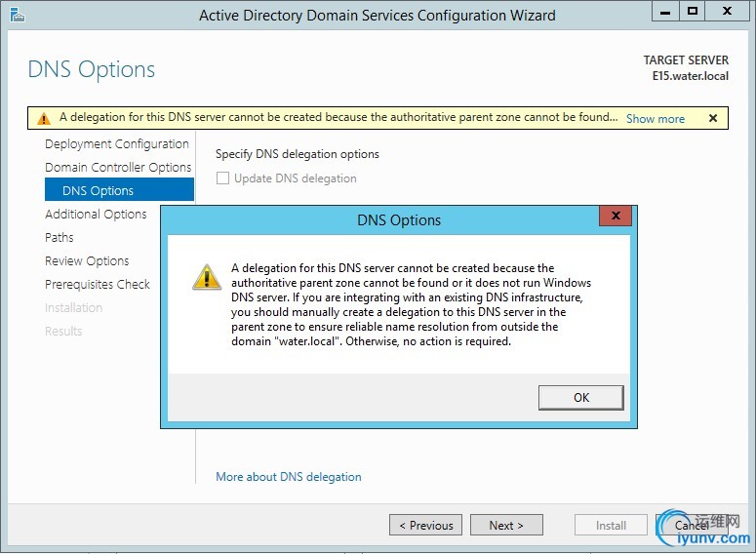756x554 pixels.
Task: Confirm the dialog with OK button
Action: 581,398
